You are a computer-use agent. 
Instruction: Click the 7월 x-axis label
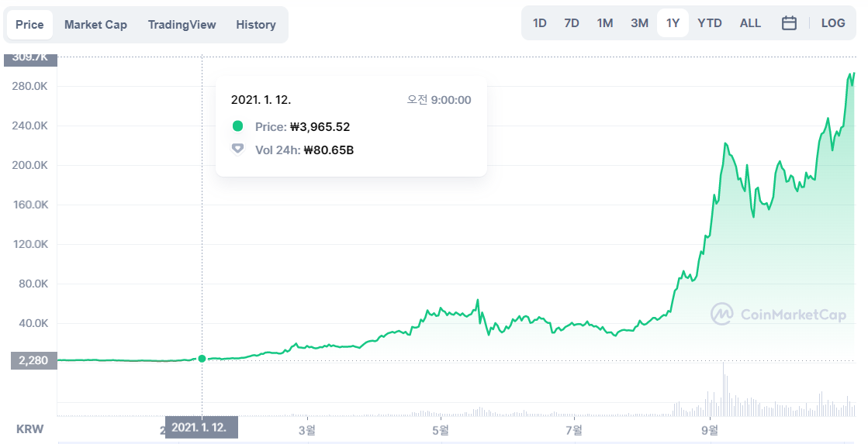tap(575, 430)
